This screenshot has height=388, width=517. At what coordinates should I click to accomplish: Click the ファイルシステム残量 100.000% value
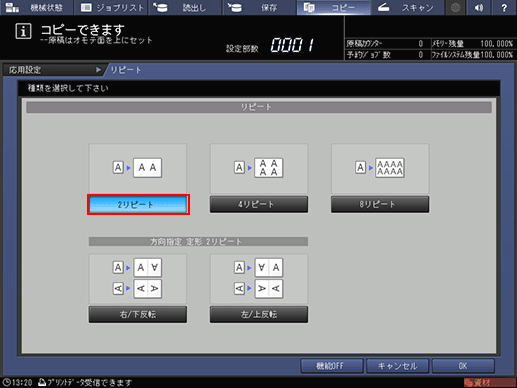tap(496, 55)
